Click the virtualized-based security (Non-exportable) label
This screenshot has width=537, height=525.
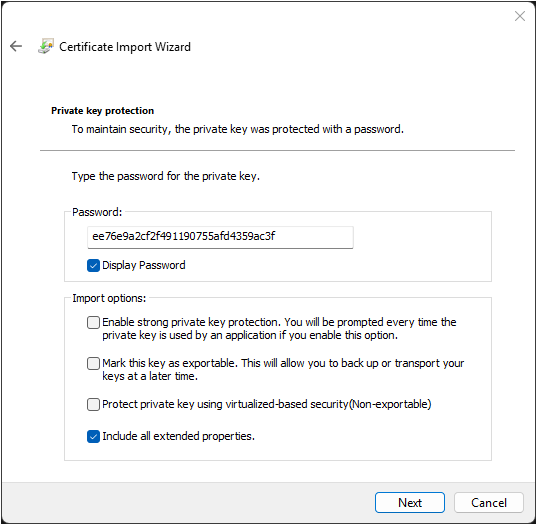pos(266,404)
